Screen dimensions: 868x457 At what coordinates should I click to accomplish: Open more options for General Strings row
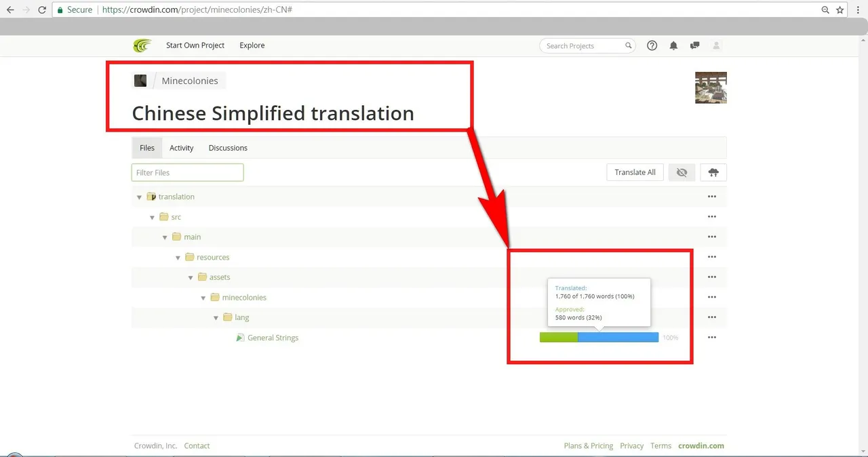click(x=712, y=338)
